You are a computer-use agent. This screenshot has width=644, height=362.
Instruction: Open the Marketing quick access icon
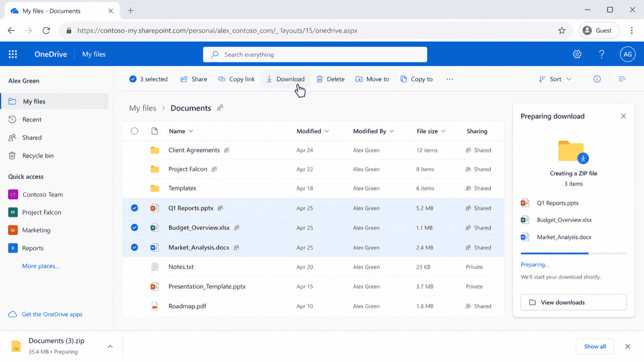[x=13, y=230]
